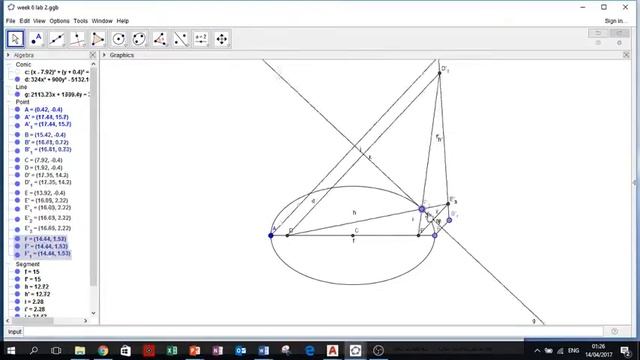Click center point C on the ellipse axis
The width and height of the screenshot is (640, 360).
[353, 236]
